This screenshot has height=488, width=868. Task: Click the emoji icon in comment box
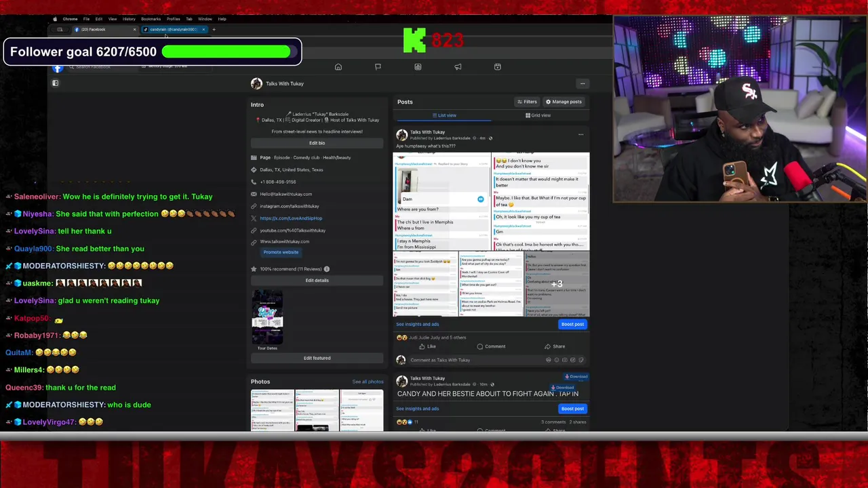(557, 360)
